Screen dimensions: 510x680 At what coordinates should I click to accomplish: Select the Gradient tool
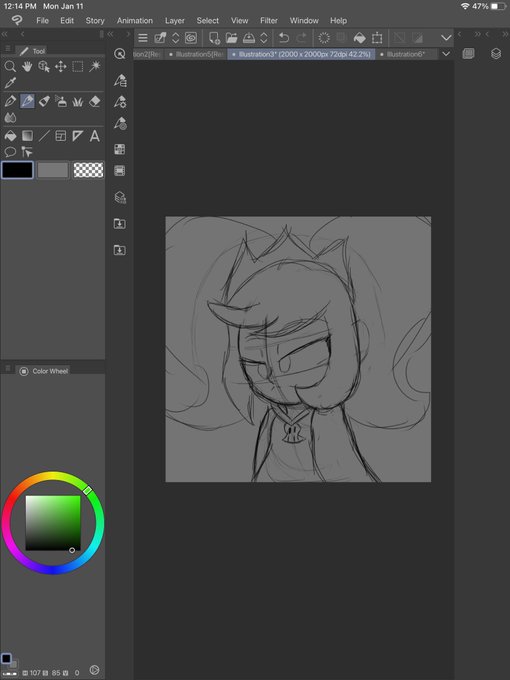pos(27,136)
